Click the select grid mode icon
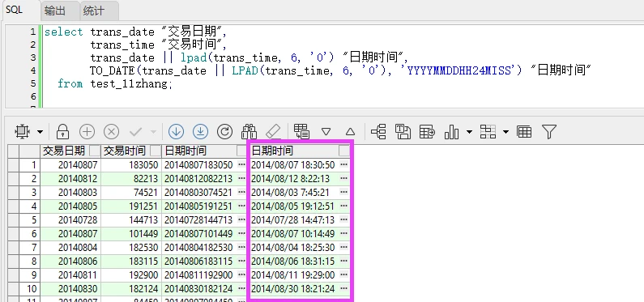Image resolution: width=644 pixels, height=302 pixels. click(x=22, y=132)
